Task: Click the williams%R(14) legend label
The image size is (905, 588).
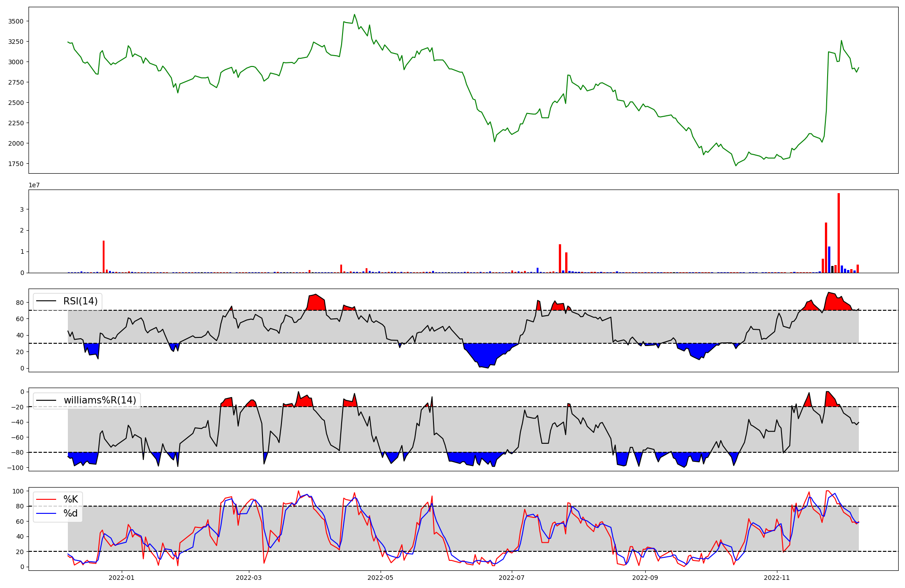Action: pos(100,400)
